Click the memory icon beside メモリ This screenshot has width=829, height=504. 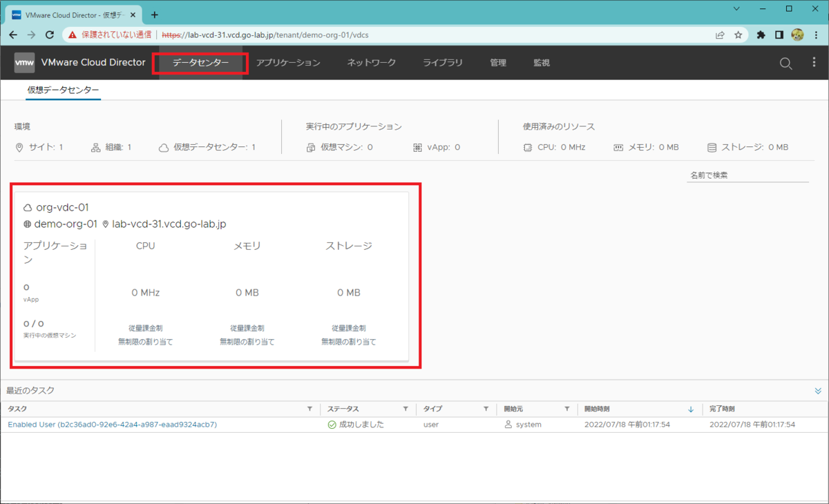618,147
